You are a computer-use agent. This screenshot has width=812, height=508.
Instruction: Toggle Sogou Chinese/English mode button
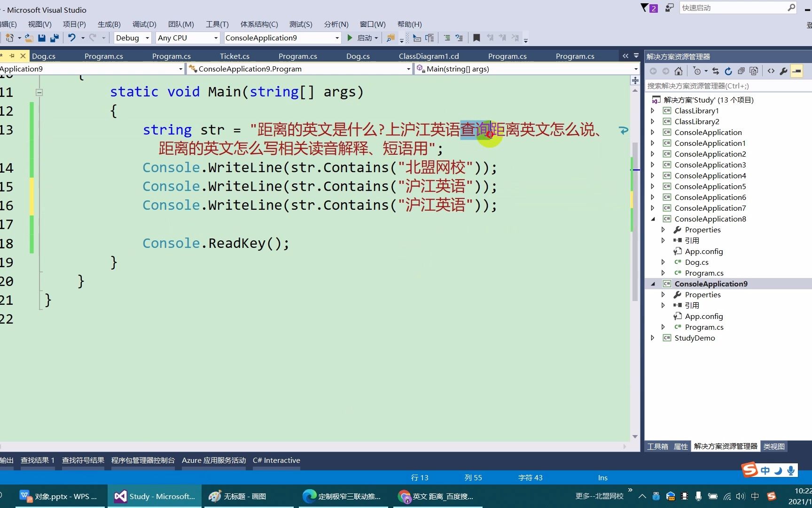765,470
